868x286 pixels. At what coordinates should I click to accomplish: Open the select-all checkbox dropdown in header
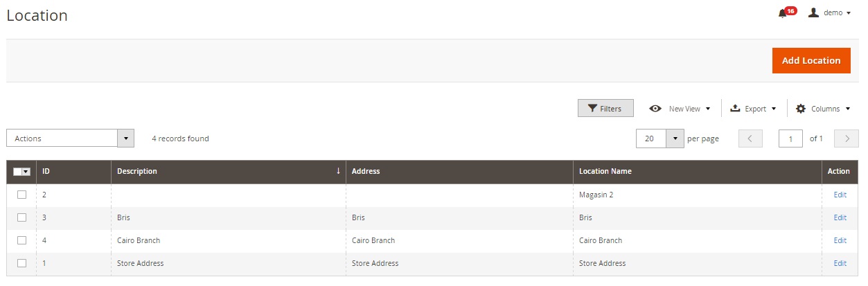(x=26, y=172)
